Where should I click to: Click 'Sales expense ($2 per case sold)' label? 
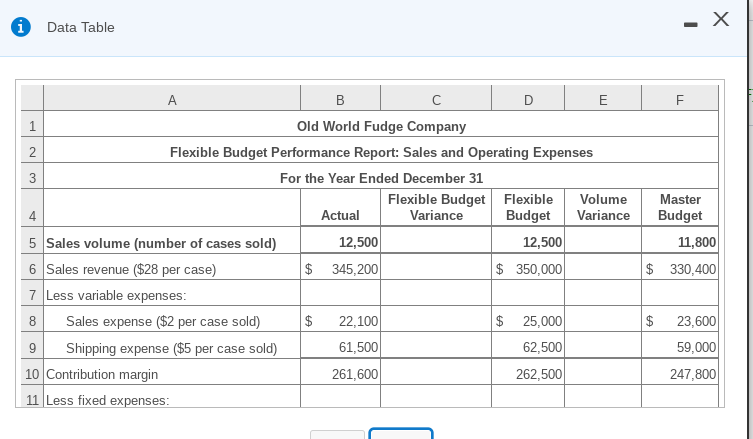point(163,321)
